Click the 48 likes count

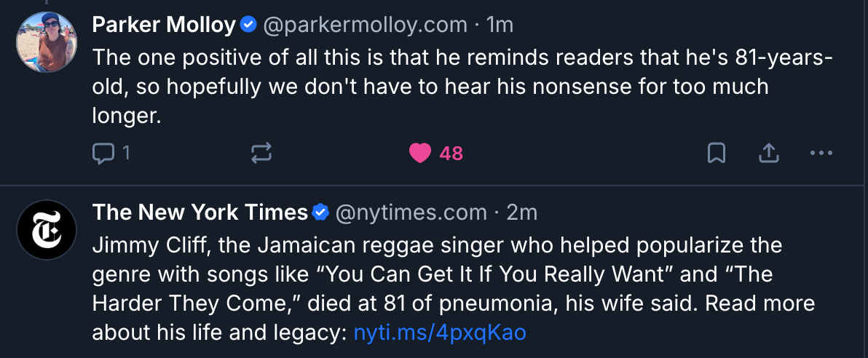click(x=451, y=153)
